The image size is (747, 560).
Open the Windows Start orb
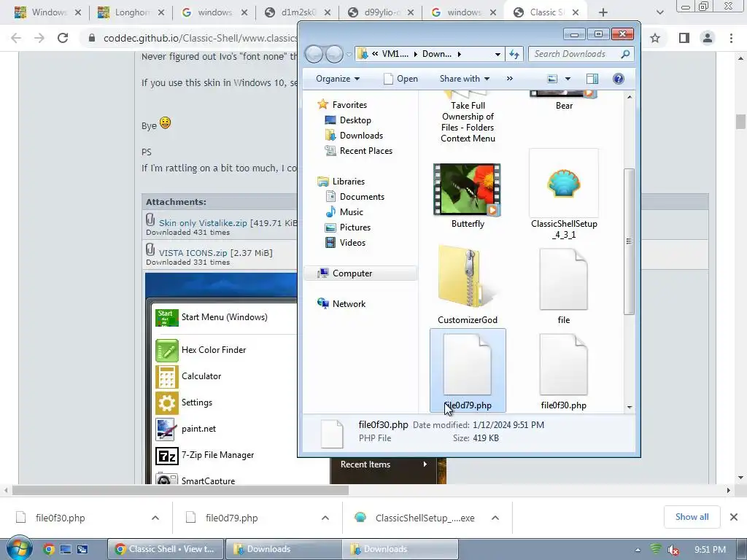click(x=19, y=548)
